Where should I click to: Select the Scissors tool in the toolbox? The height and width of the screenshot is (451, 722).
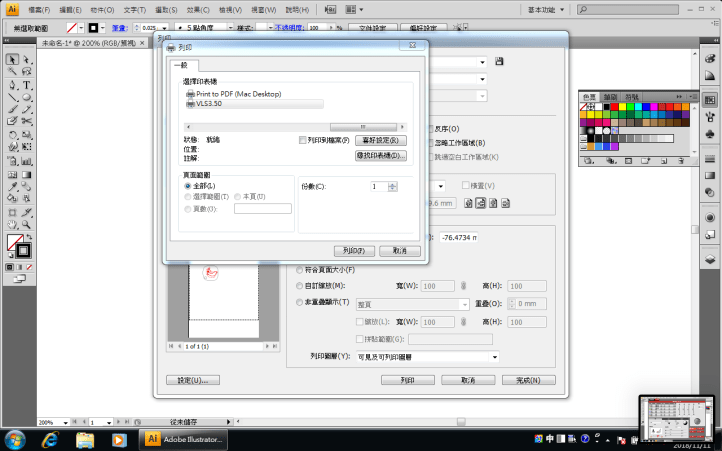pos(26,121)
